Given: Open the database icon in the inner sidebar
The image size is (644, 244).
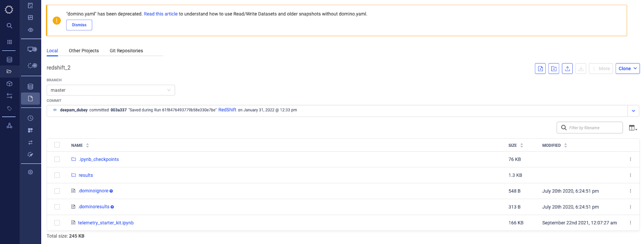Looking at the screenshot, I should [x=30, y=86].
